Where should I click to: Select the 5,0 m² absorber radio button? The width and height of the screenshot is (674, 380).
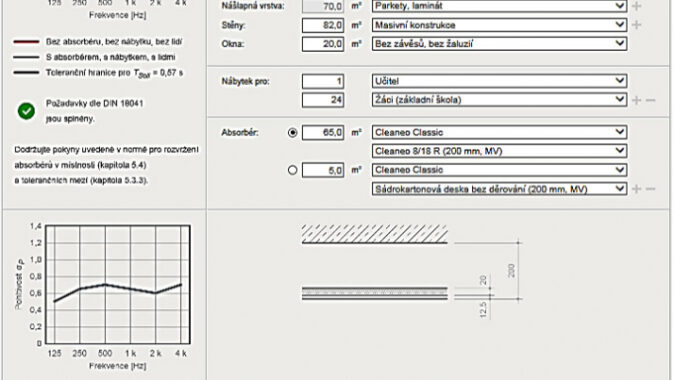(x=292, y=170)
